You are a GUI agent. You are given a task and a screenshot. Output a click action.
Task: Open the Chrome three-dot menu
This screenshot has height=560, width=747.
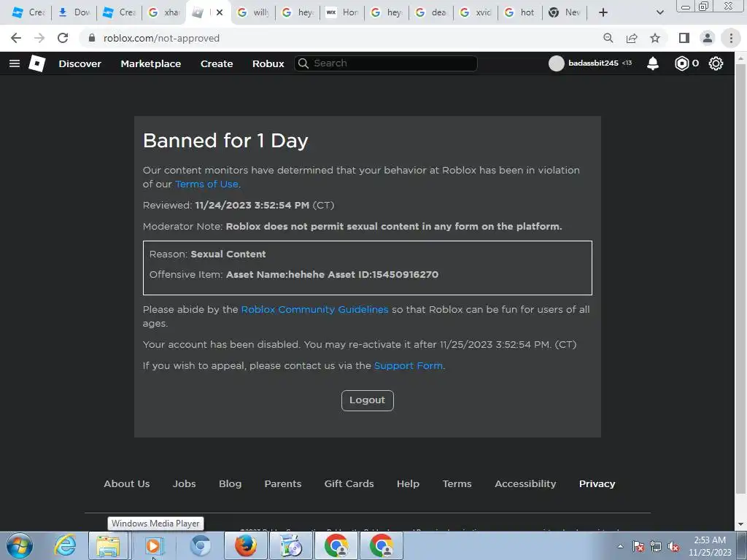click(x=731, y=38)
